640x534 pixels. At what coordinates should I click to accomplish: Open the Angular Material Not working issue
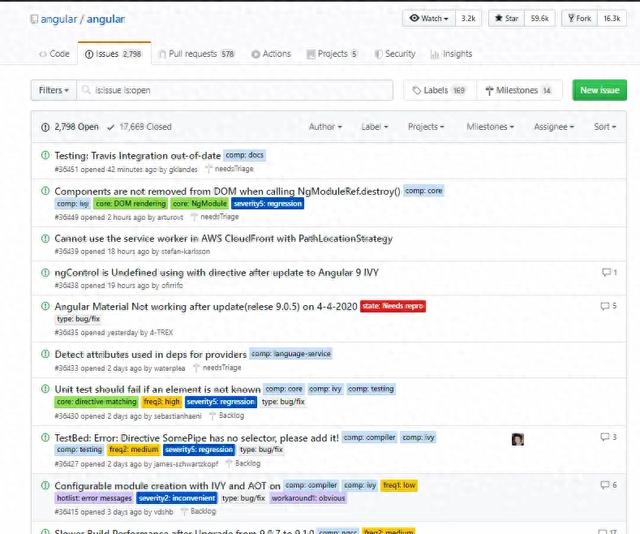(206, 307)
